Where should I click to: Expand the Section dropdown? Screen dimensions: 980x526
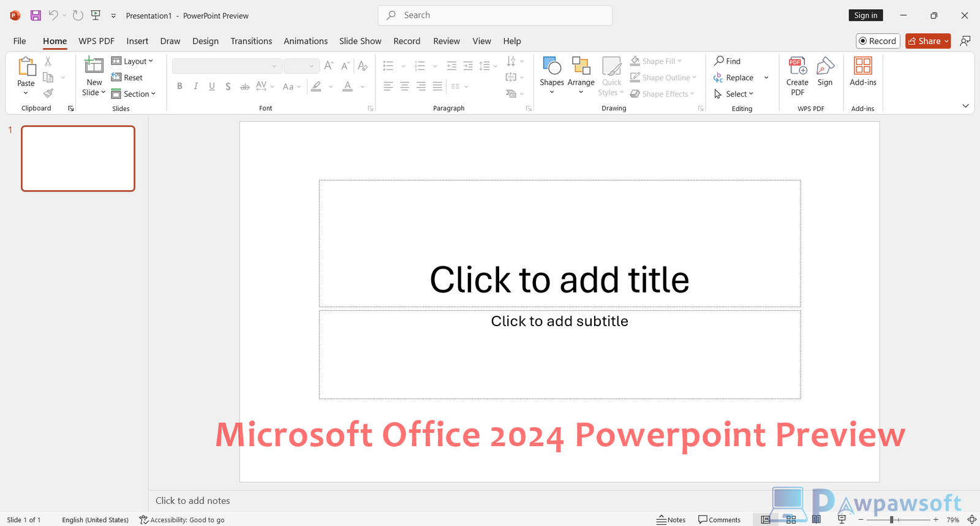[134, 94]
